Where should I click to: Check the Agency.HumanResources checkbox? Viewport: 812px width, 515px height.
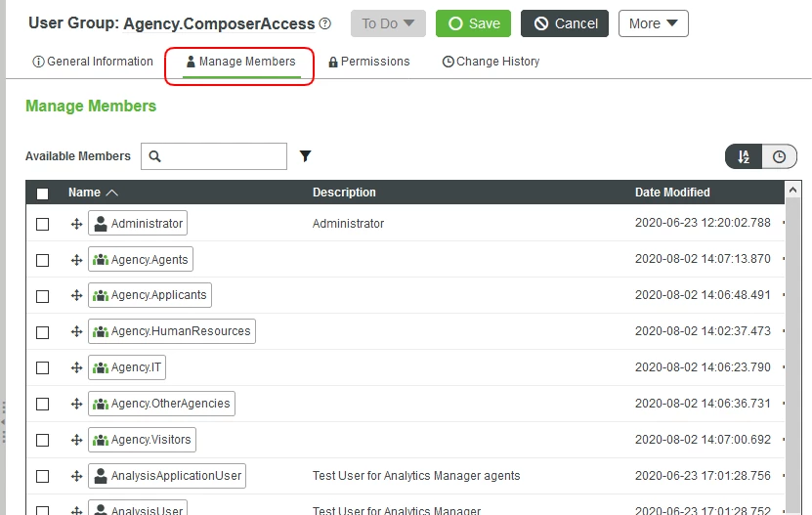(42, 332)
